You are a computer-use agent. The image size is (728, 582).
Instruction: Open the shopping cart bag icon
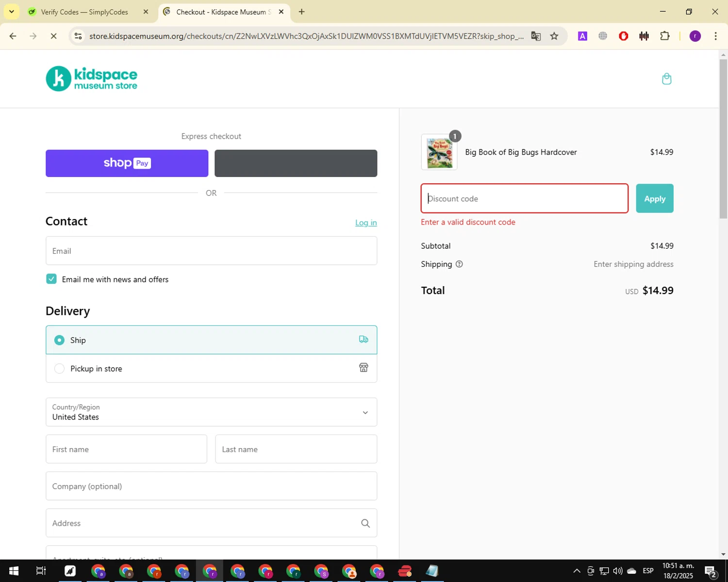666,79
